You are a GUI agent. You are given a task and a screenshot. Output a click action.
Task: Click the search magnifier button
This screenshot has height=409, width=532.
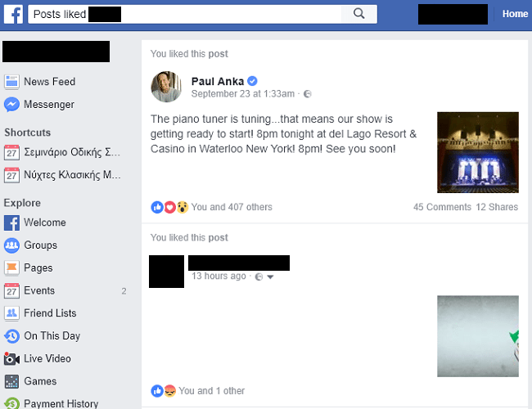pyautogui.click(x=358, y=14)
